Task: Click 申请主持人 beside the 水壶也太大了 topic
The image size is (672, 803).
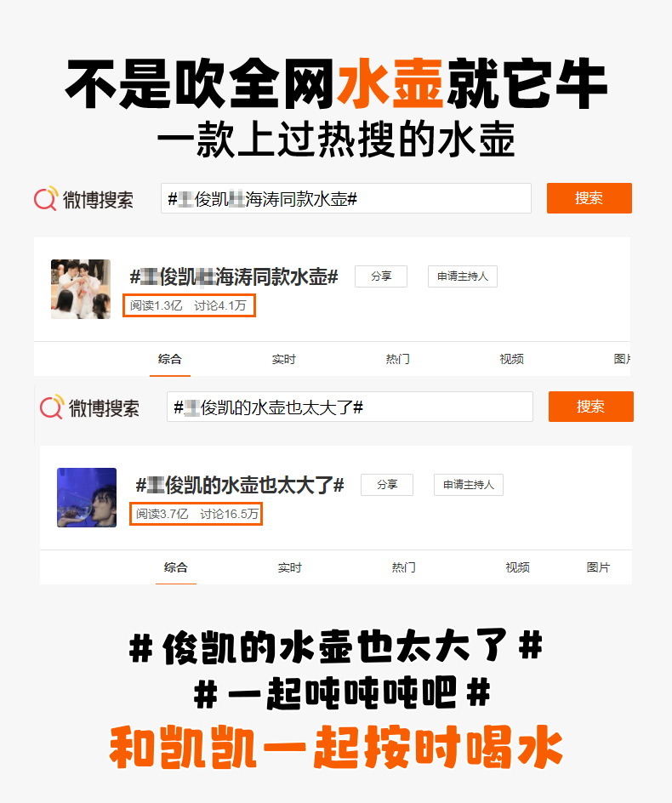Action: (469, 485)
